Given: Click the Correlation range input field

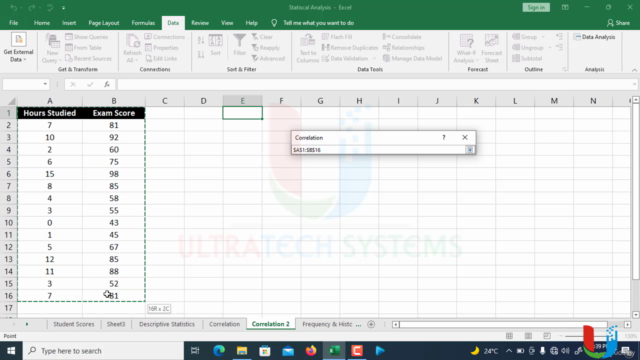Looking at the screenshot, I should pyautogui.click(x=379, y=150).
